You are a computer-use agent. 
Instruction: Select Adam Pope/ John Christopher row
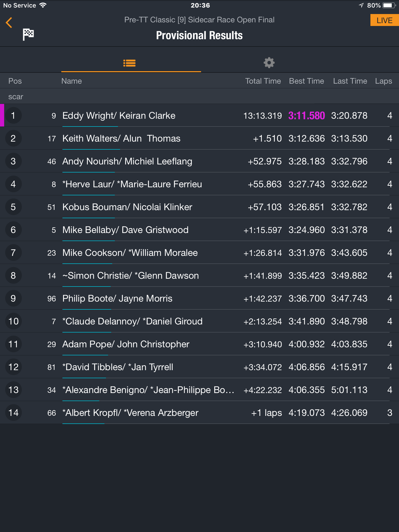(x=199, y=344)
